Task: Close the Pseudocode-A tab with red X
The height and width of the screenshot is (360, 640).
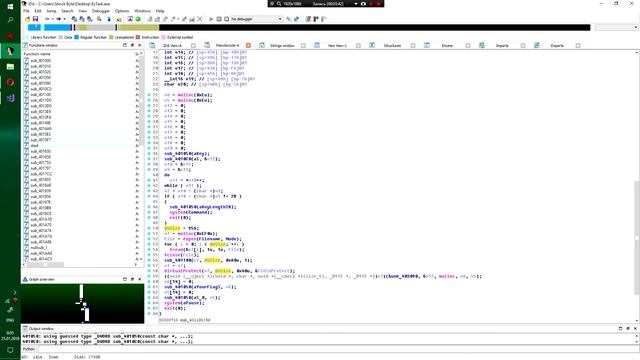Action: coord(248,45)
